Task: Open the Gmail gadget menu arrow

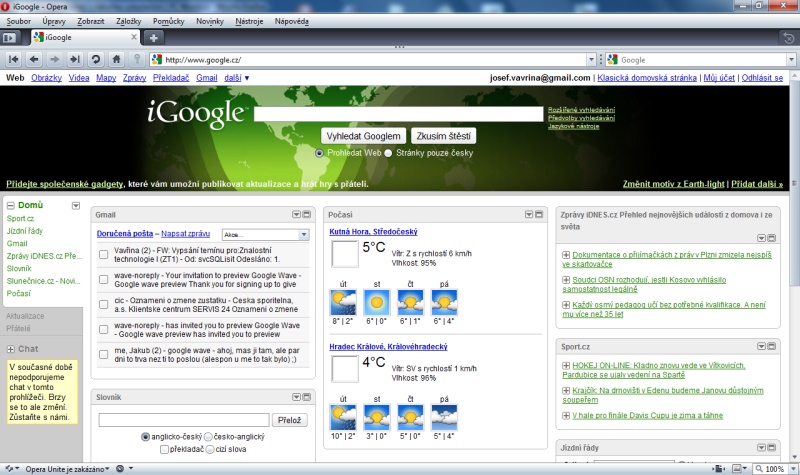Action: [296, 214]
